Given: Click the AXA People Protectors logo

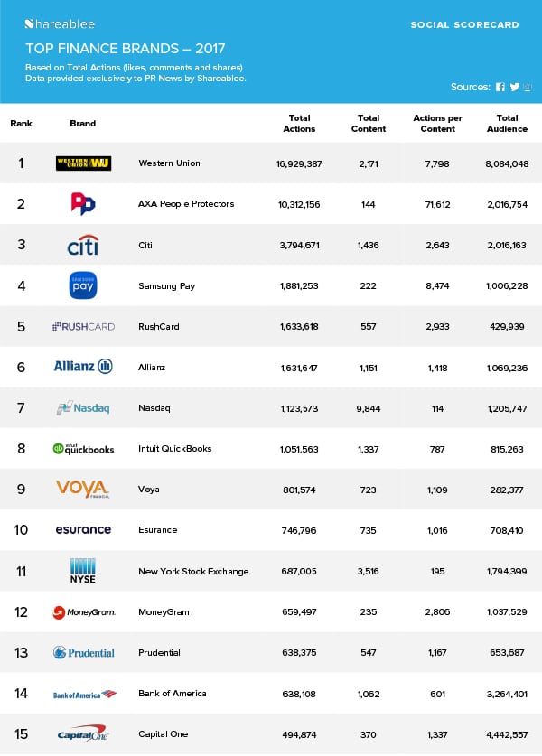Looking at the screenshot, I should coord(83,204).
